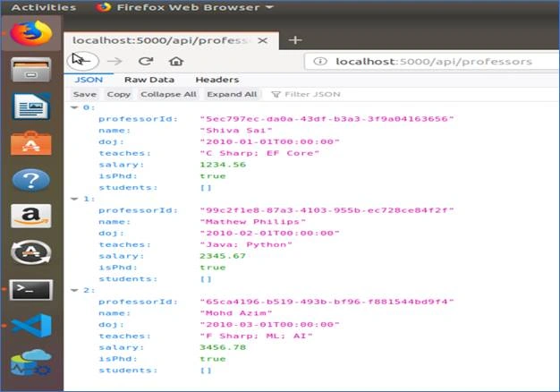Open the Firefox Web Browser app menu dropdown
This screenshot has width=560, height=392.
click(x=184, y=7)
